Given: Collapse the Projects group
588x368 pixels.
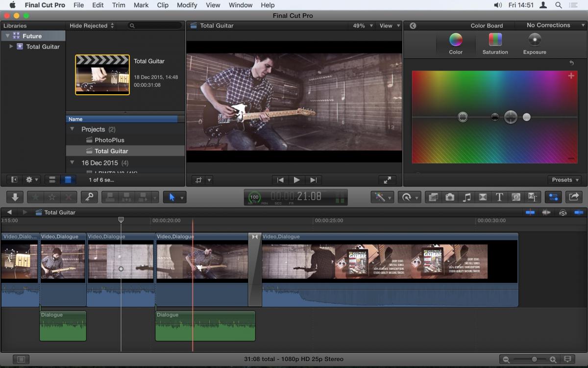Looking at the screenshot, I should coord(72,129).
